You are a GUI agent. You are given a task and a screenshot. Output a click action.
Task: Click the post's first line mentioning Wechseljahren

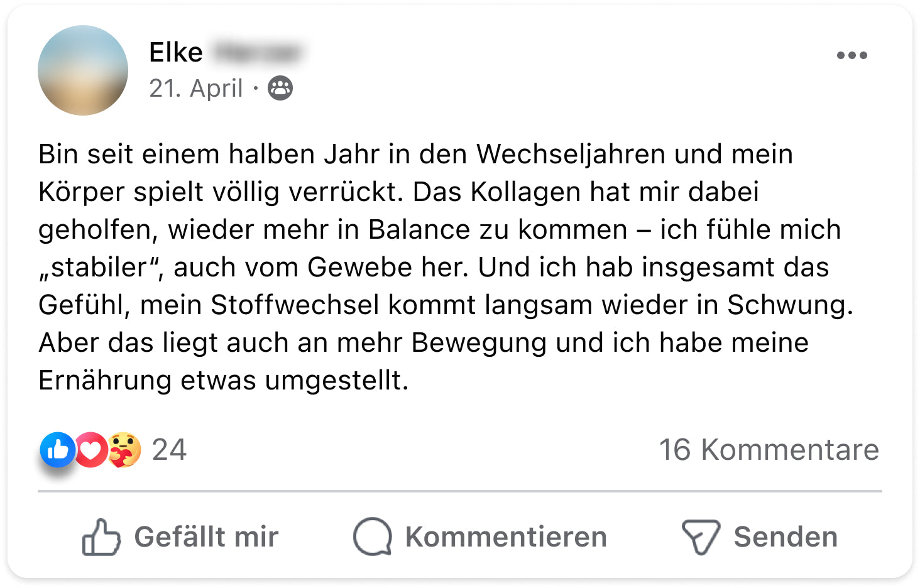pyautogui.click(x=415, y=155)
